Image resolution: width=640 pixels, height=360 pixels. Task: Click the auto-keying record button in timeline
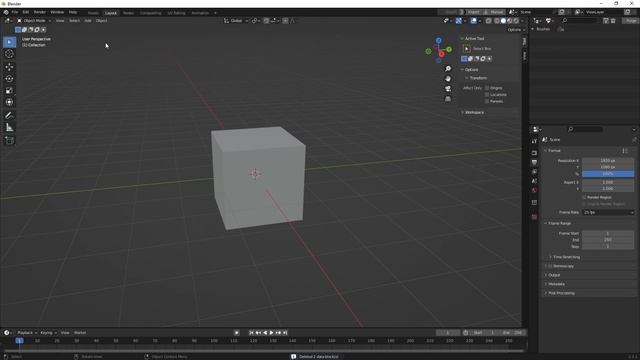[x=236, y=333]
